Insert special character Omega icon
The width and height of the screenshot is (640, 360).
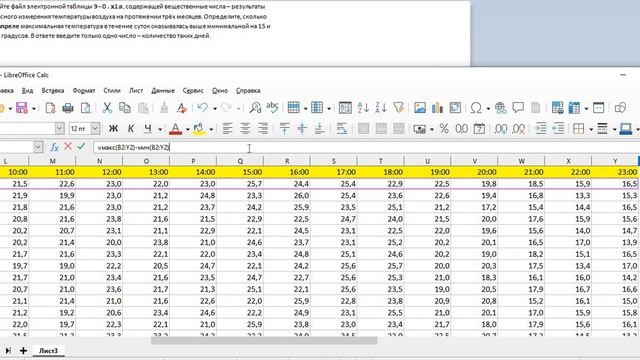(x=476, y=108)
